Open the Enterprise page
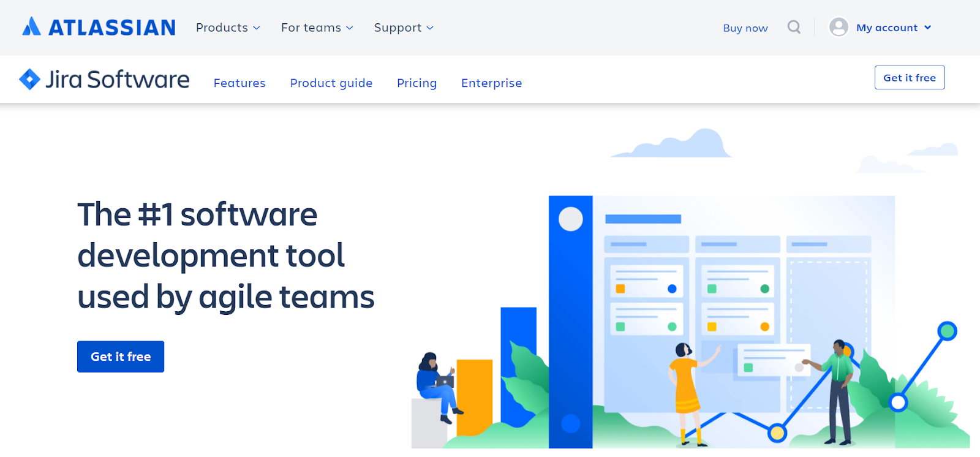The height and width of the screenshot is (457, 980). pyautogui.click(x=492, y=83)
